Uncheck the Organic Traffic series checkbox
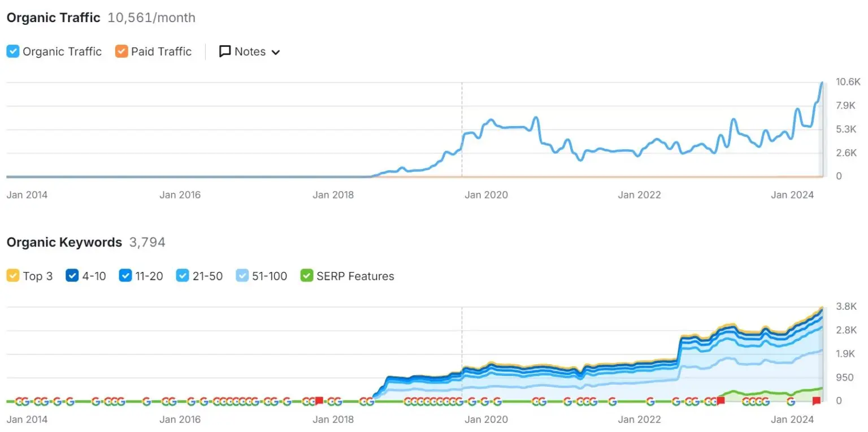Image resolution: width=868 pixels, height=432 pixels. (12, 51)
